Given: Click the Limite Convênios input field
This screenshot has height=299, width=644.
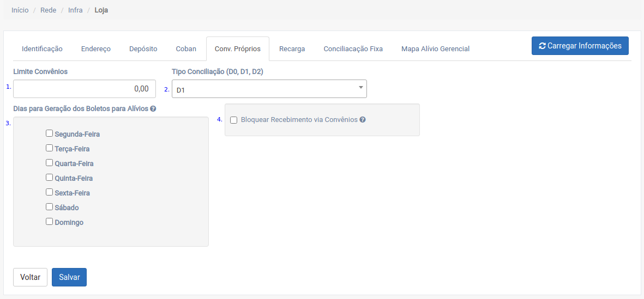Looking at the screenshot, I should [x=85, y=89].
